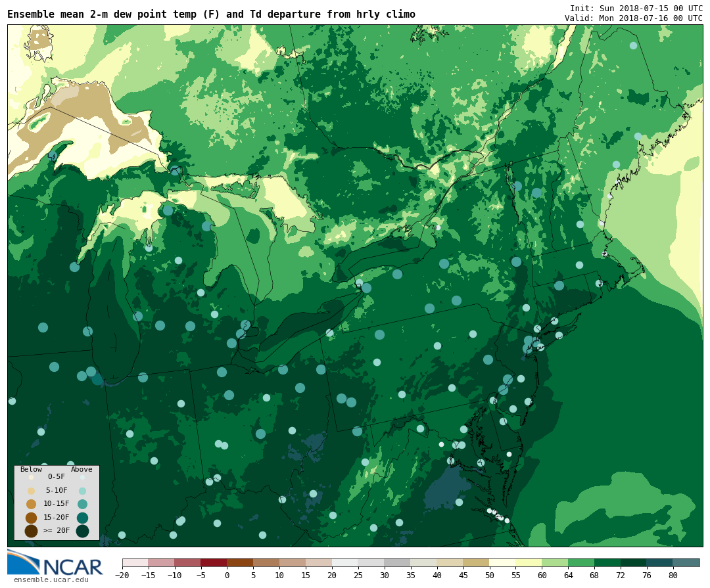Pick the color bar segment between -10 and -5
The width and height of the screenshot is (710, 588).
click(187, 562)
